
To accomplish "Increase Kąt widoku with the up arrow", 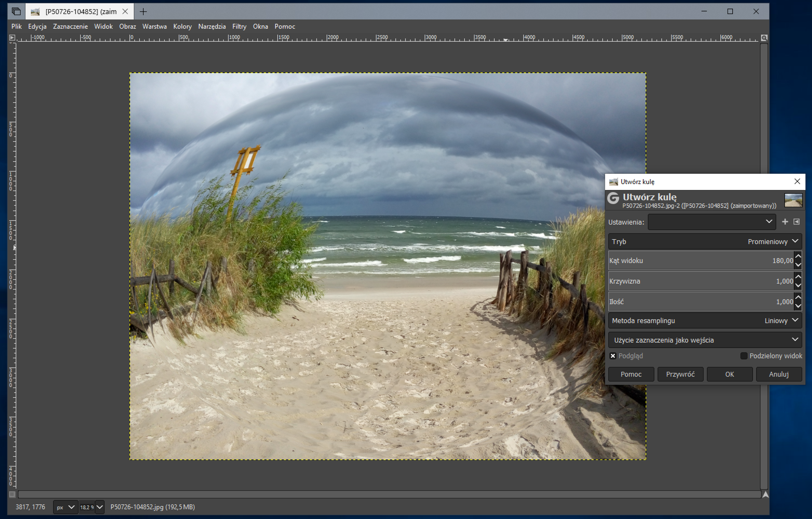I will pyautogui.click(x=798, y=256).
